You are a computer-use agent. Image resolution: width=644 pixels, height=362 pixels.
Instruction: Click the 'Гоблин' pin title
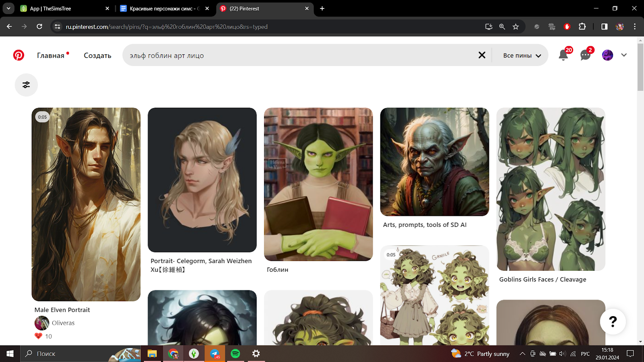(x=277, y=270)
